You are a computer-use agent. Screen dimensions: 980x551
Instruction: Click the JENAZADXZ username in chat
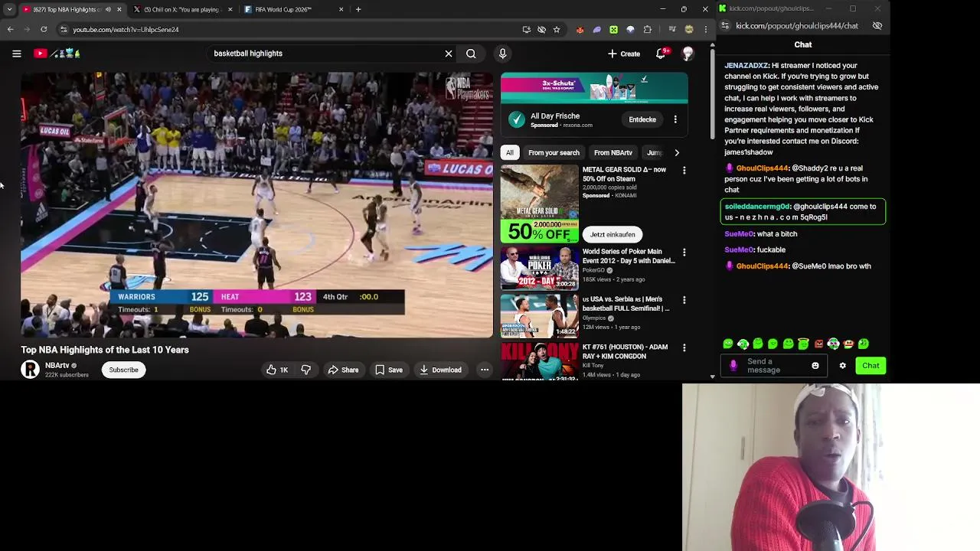click(x=746, y=66)
